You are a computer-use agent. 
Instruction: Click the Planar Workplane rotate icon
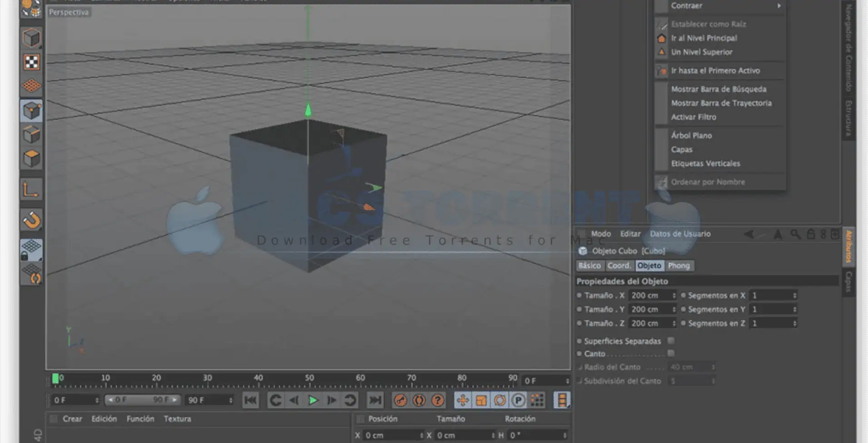pos(32,274)
